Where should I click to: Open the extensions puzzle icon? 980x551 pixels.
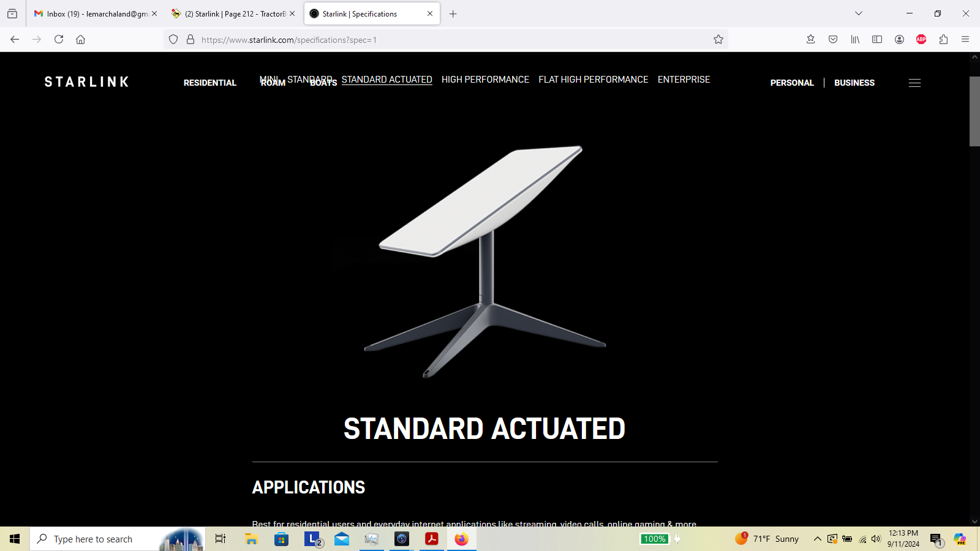943,39
